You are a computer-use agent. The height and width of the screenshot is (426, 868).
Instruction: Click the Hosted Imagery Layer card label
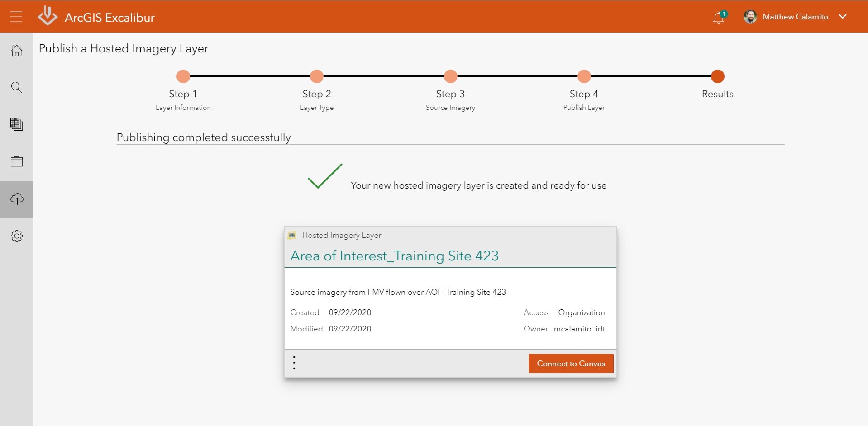click(342, 235)
